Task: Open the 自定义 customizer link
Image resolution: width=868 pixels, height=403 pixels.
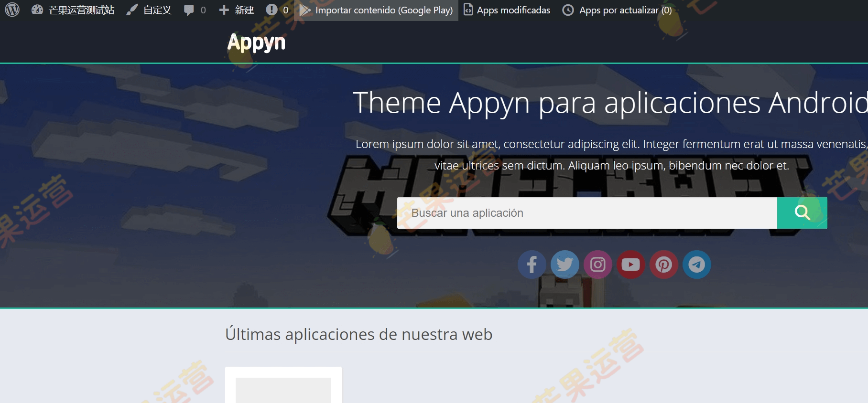Action: pyautogui.click(x=149, y=10)
